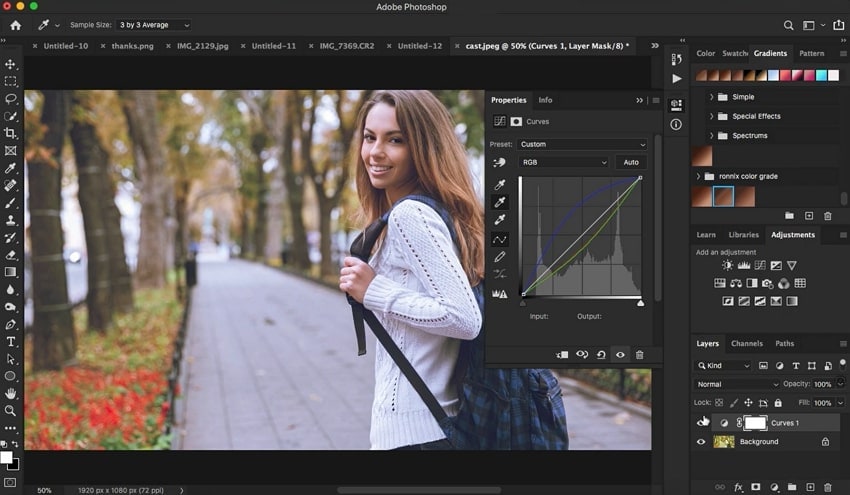Click the Auto button in Curves
The height and width of the screenshot is (495, 850).
click(631, 162)
